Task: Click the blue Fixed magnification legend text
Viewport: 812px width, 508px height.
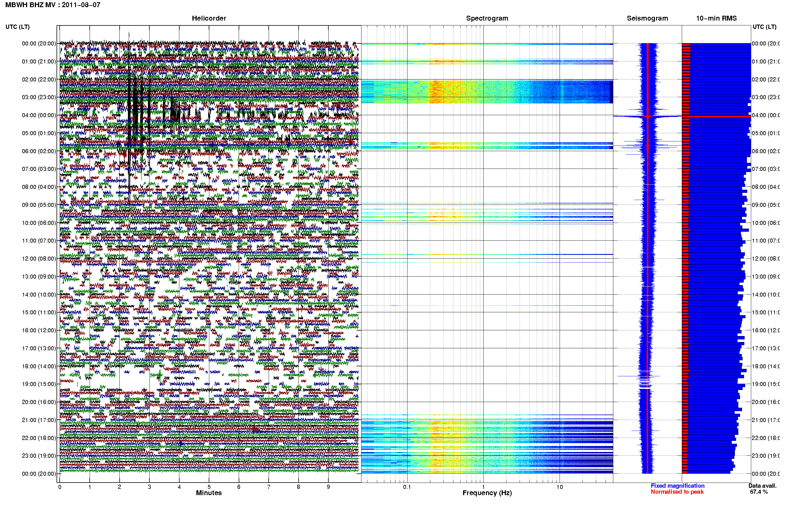Action: [678, 486]
